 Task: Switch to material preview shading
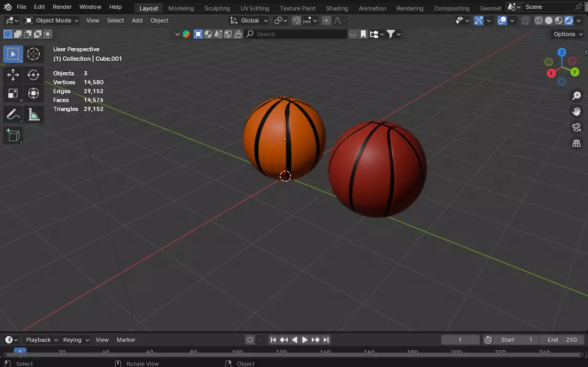click(x=559, y=20)
